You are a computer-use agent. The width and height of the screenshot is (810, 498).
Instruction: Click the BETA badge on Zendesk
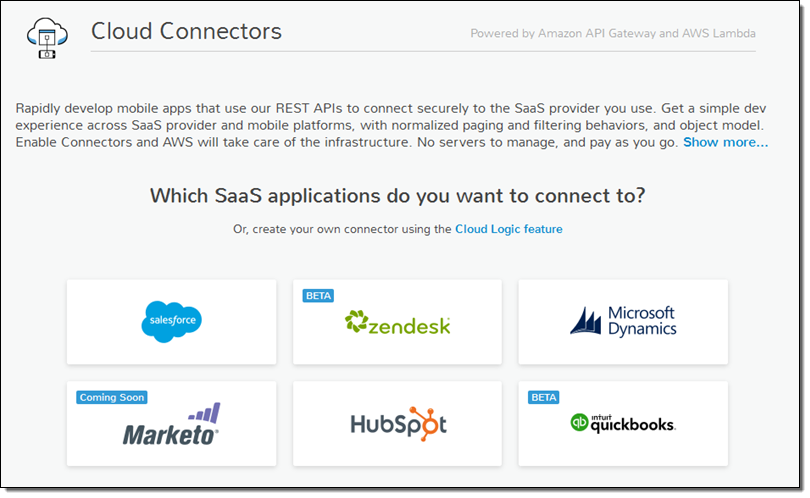(x=318, y=296)
